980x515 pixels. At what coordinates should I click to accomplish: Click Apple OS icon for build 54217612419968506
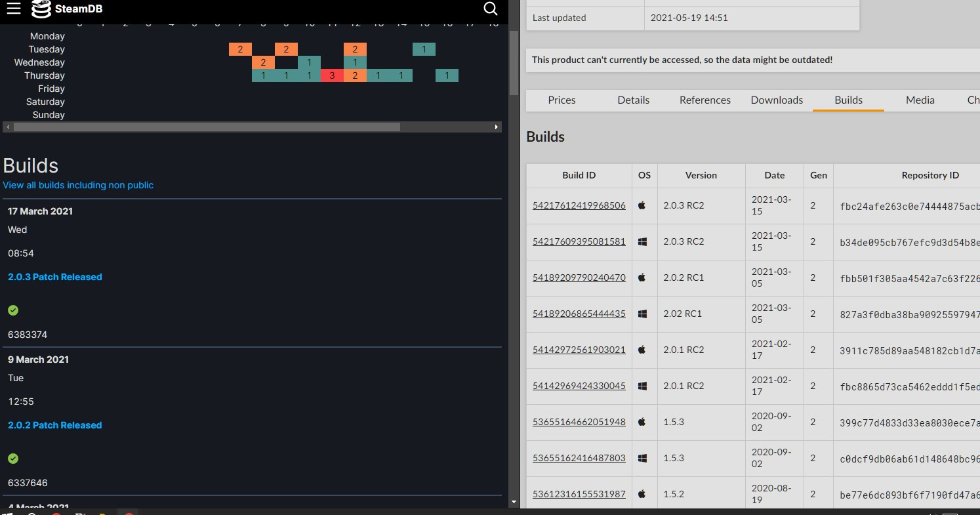[x=642, y=205]
